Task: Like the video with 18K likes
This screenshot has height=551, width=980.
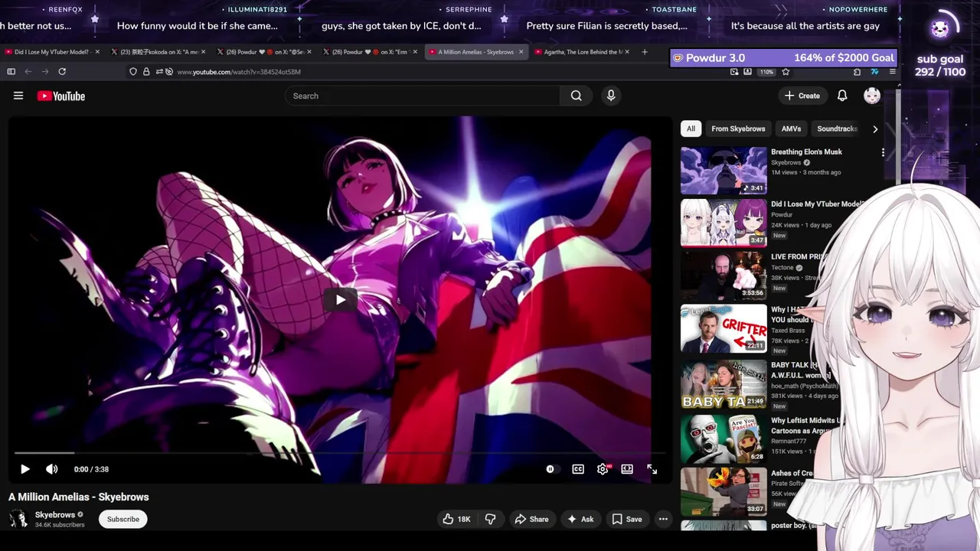Action: click(456, 519)
